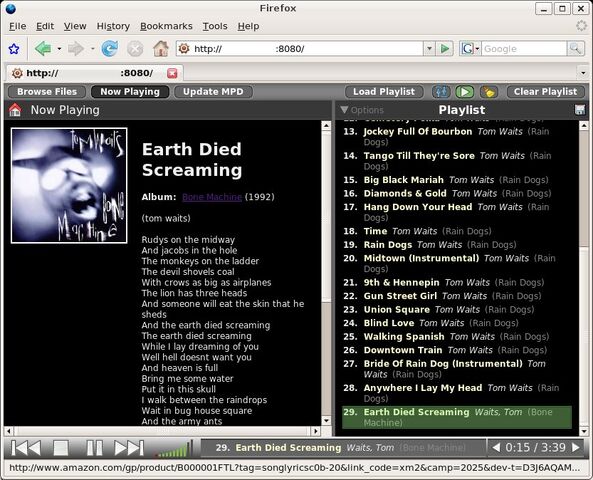The image size is (593, 480).
Task: Go to the browser home page
Action: (161, 49)
